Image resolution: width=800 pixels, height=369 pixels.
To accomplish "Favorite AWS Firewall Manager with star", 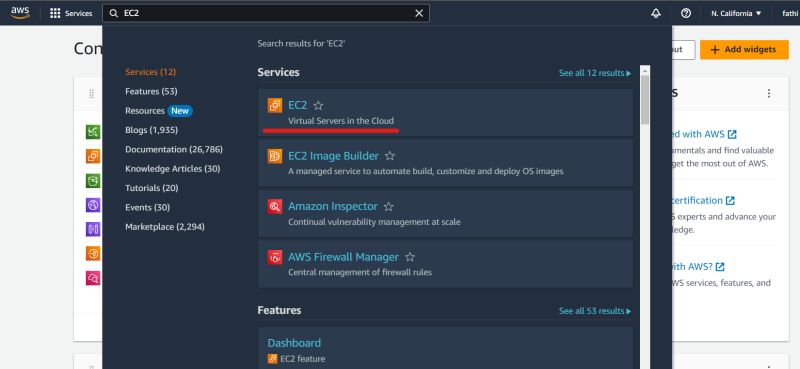I will pos(410,257).
